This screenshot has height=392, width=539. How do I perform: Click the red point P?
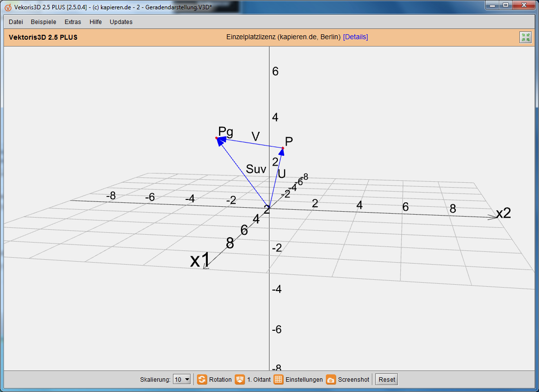click(283, 148)
